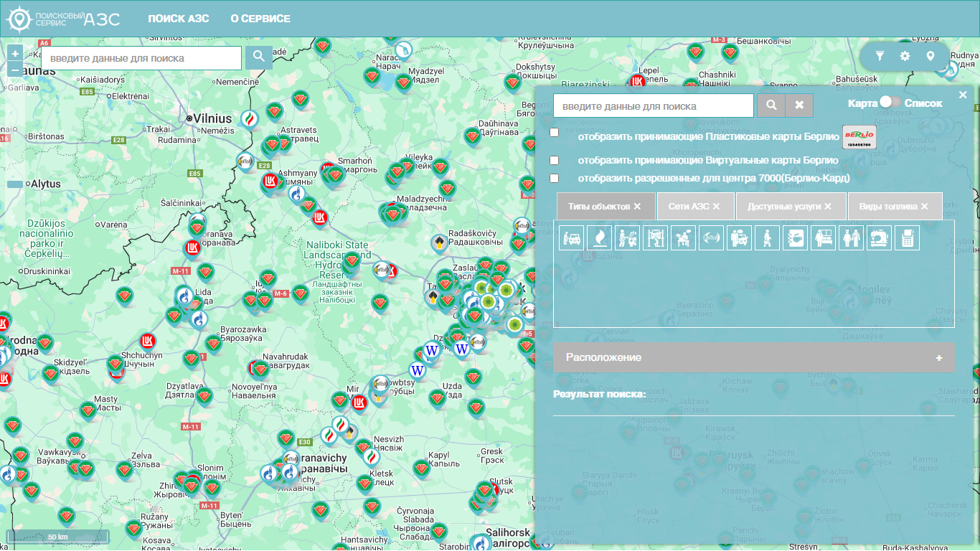Toggle the Карта / Список switch
The image size is (980, 551).
[x=890, y=103]
